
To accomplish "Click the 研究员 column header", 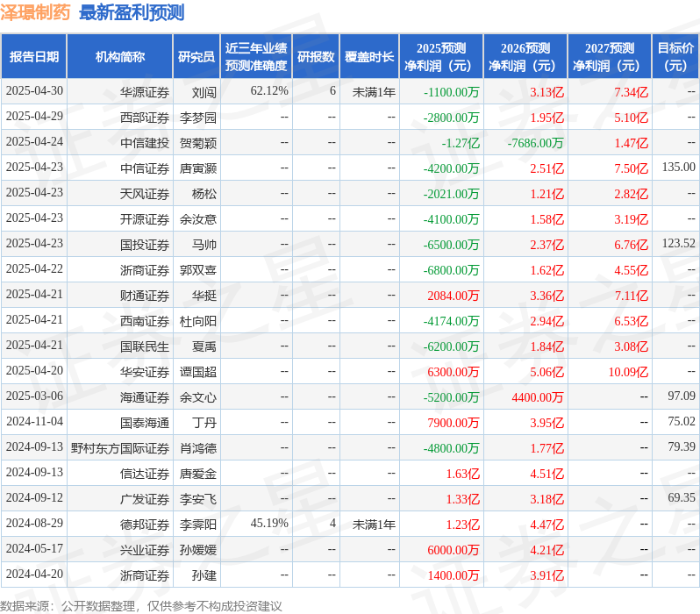I will click(x=196, y=57).
